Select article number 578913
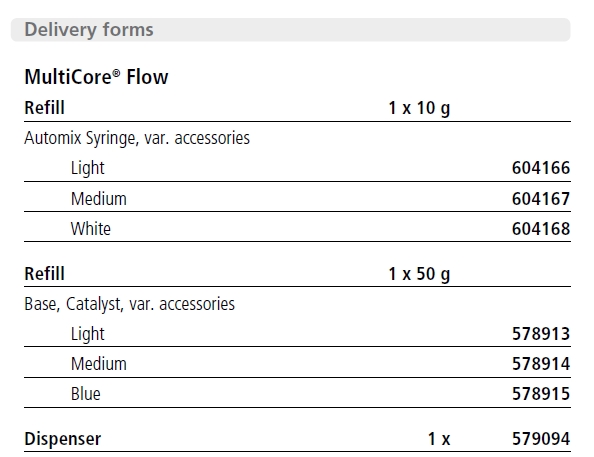This screenshot has height=457, width=594. 541,334
